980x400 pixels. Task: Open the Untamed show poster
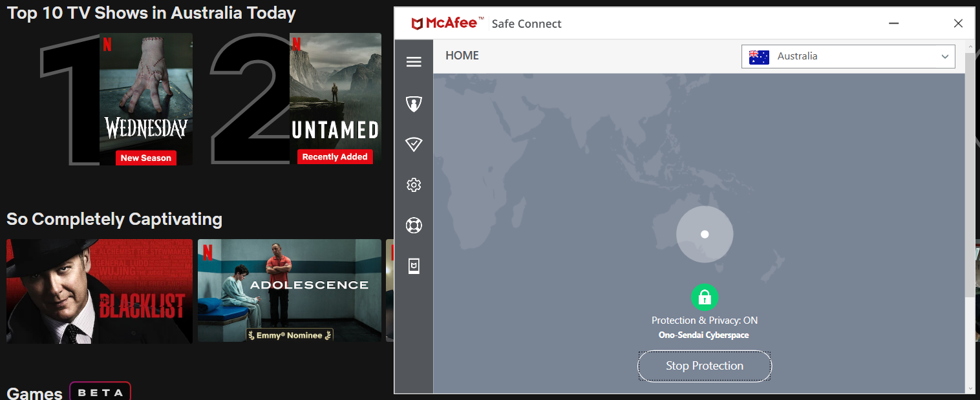click(336, 99)
